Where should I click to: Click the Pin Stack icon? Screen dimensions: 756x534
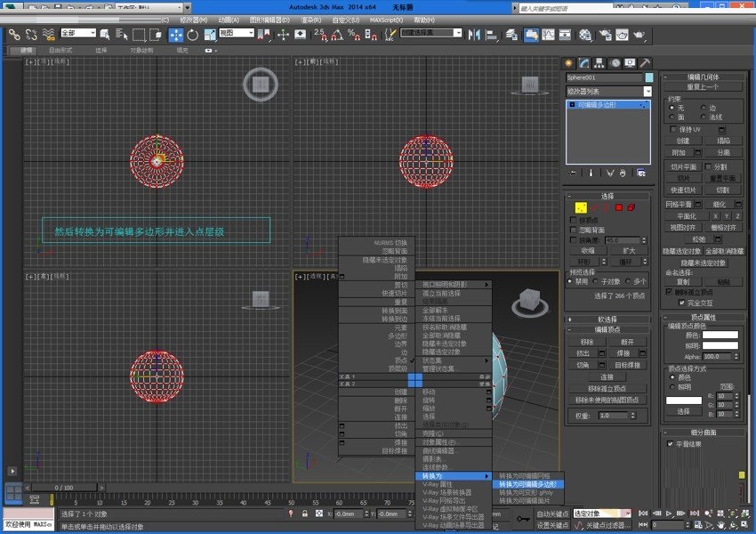pyautogui.click(x=573, y=174)
